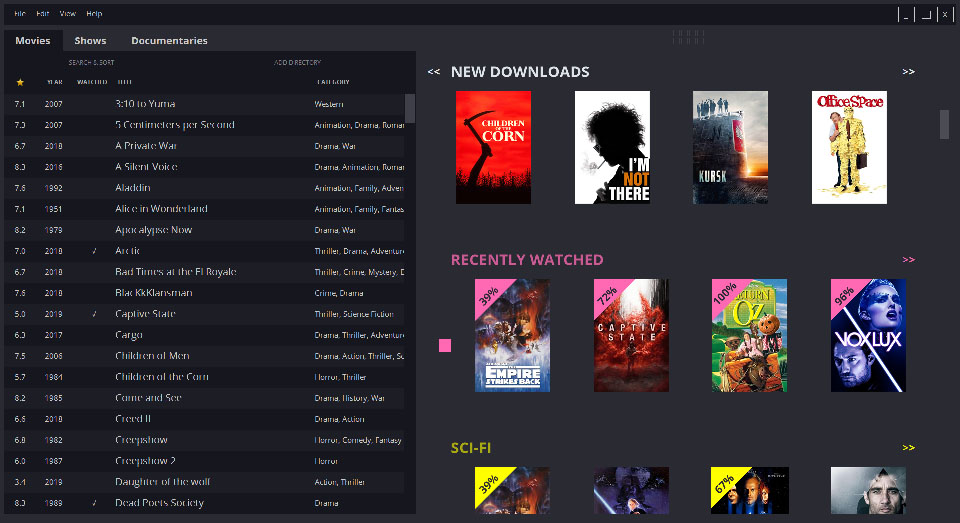The height and width of the screenshot is (523, 960).
Task: Click the NEW DOWNLOADS section heading
Action: (x=520, y=72)
